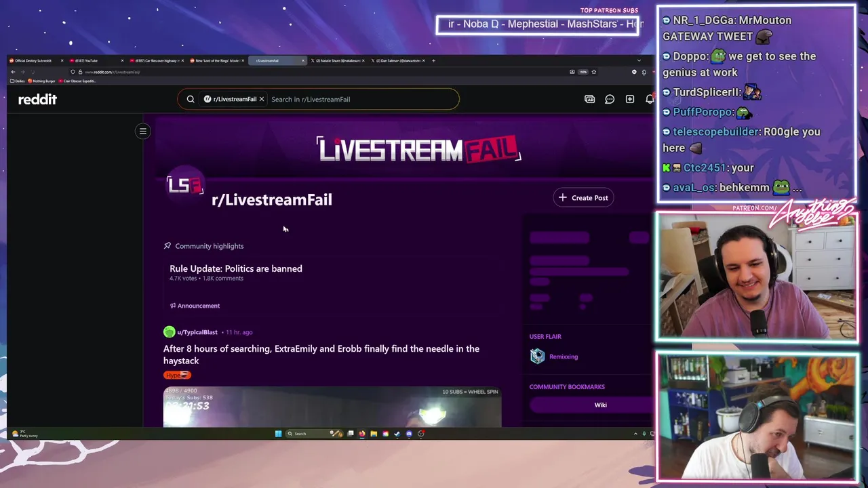Open Steam from the taskbar
868x488 pixels.
(x=397, y=434)
